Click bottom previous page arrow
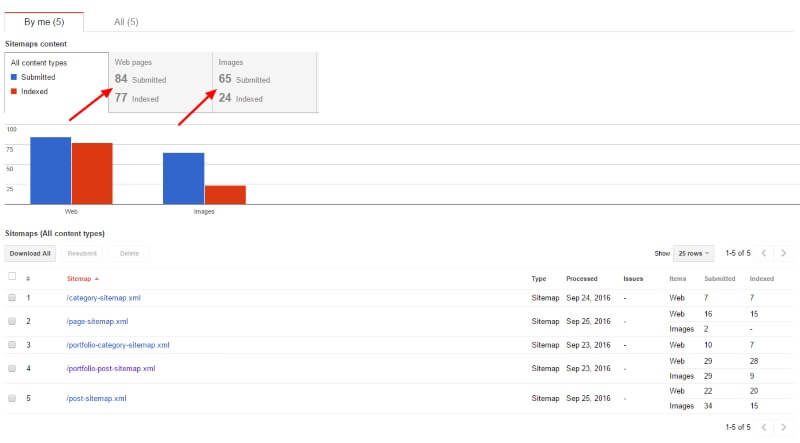 [x=763, y=427]
